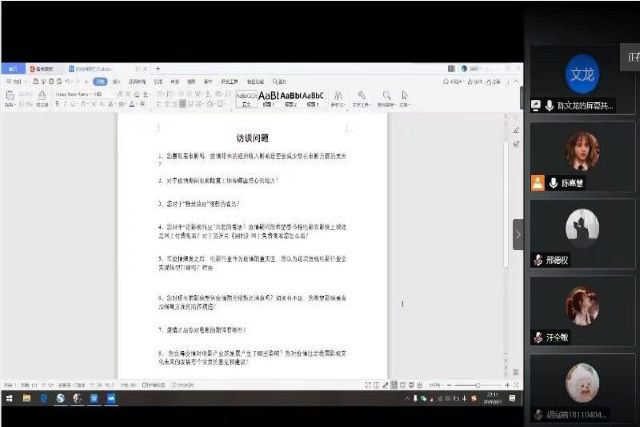Toggle the microphone of the 文龙 participant
This screenshot has height=427, width=640.
(549, 105)
